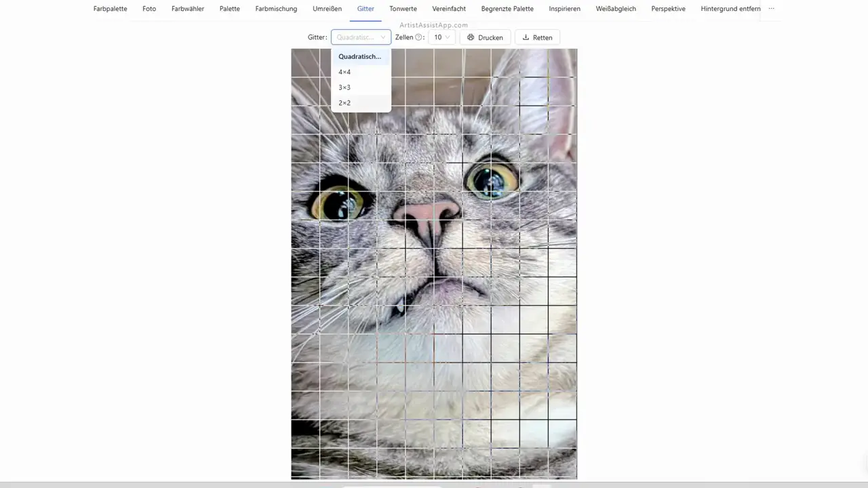868x488 pixels.
Task: Switch to the Farbpalette tab
Action: [111, 9]
